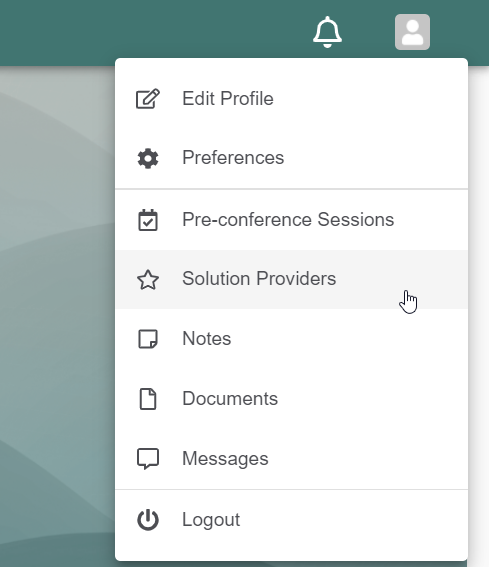Click the star icon beside Solution Providers

click(148, 280)
